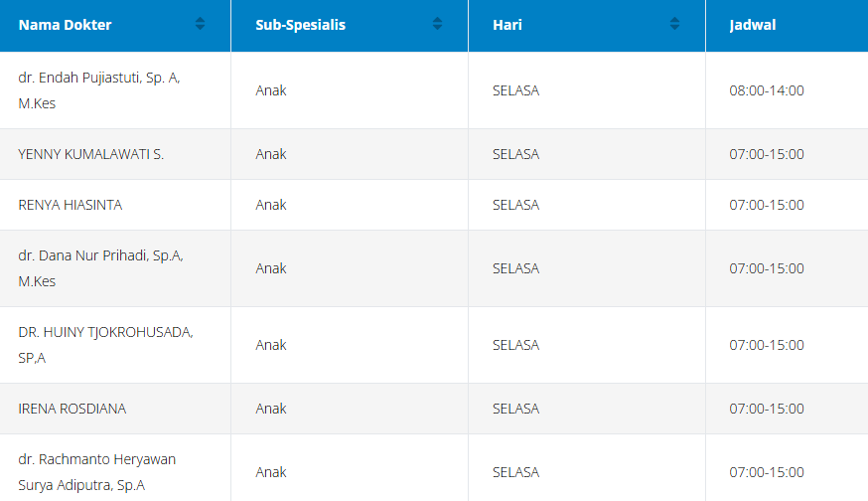Select dr. Endah Pujiastuti row name
This screenshot has width=868, height=501.
coord(99,90)
